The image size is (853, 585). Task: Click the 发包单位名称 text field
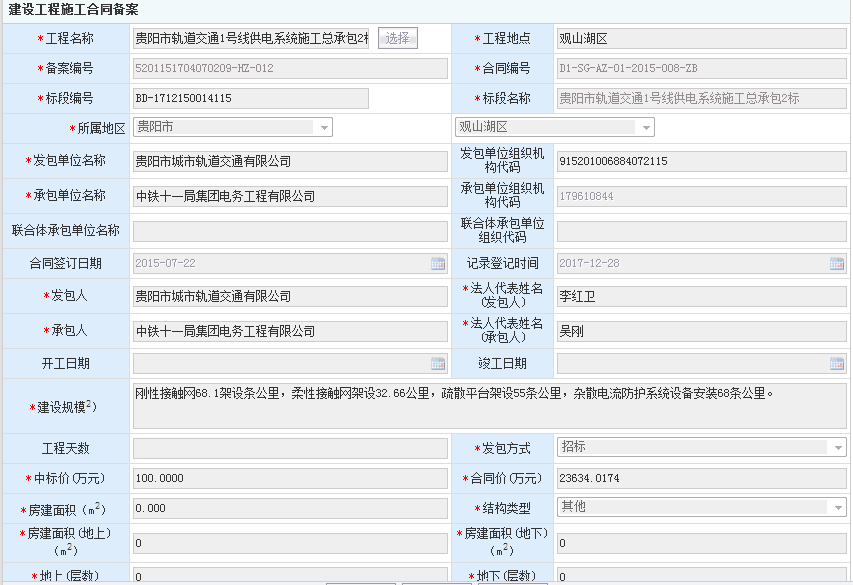point(290,161)
